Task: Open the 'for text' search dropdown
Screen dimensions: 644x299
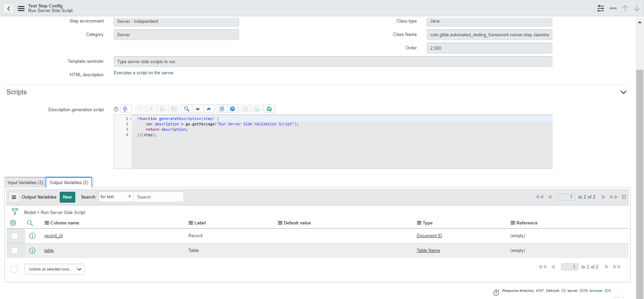Action: tap(116, 197)
